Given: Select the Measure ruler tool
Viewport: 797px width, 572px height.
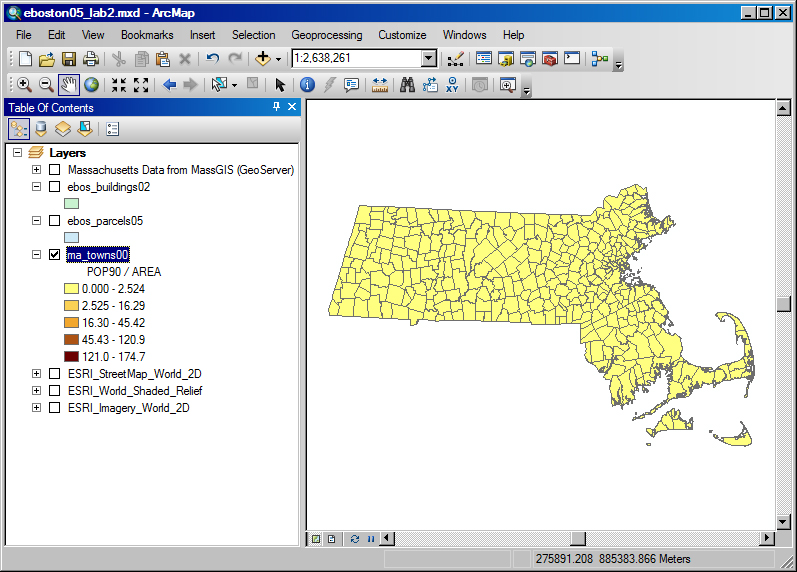Looking at the screenshot, I should [x=379, y=85].
